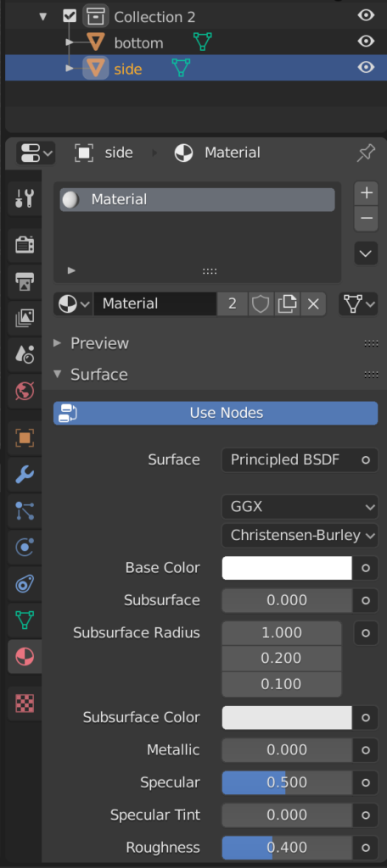387x868 pixels.
Task: Toggle the pin icon in properties header
Action: 366,153
